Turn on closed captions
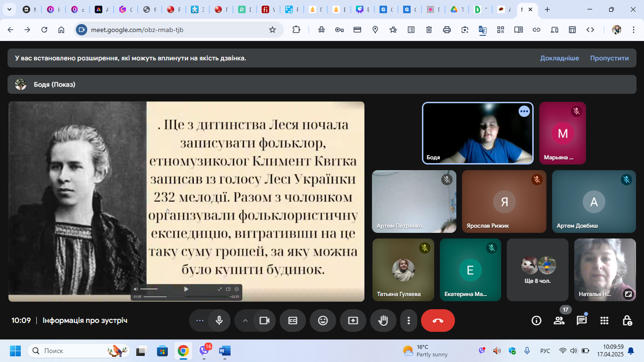Screen dimensions: 644x362 pyautogui.click(x=293, y=321)
